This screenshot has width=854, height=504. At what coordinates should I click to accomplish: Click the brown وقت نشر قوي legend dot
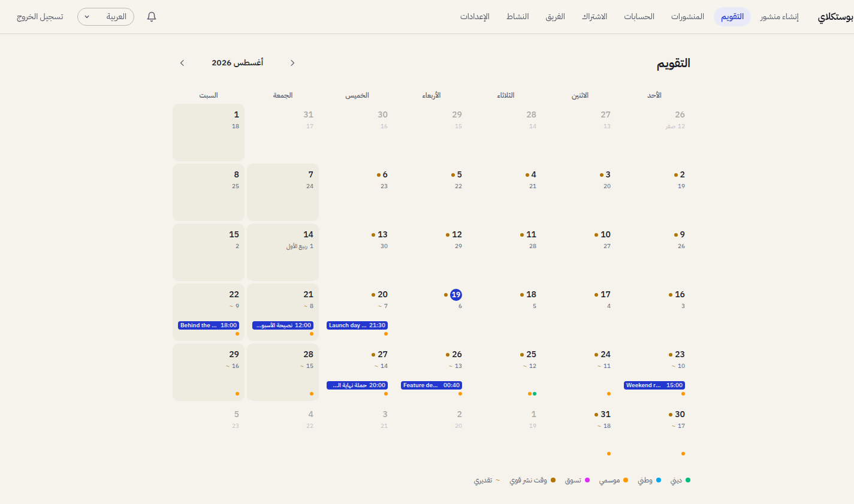[x=553, y=480]
